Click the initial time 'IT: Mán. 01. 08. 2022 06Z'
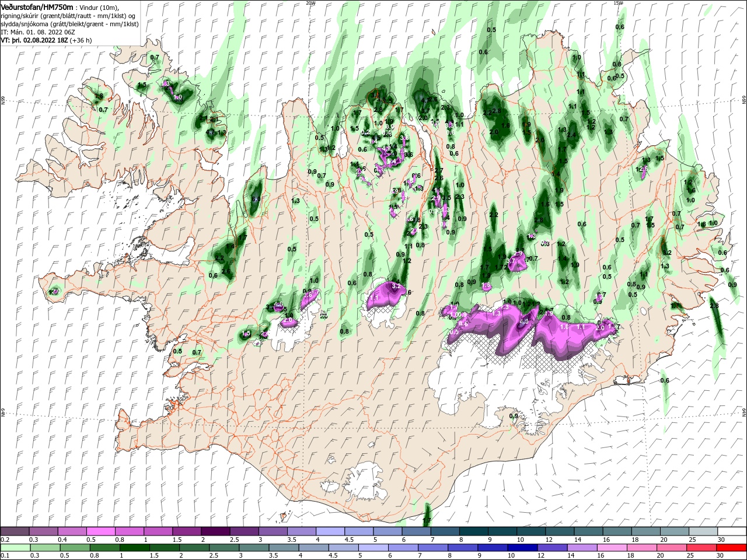 point(38,33)
